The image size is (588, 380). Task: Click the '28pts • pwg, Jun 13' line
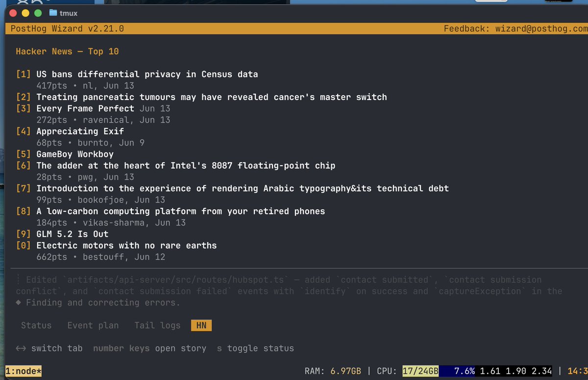[85, 177]
